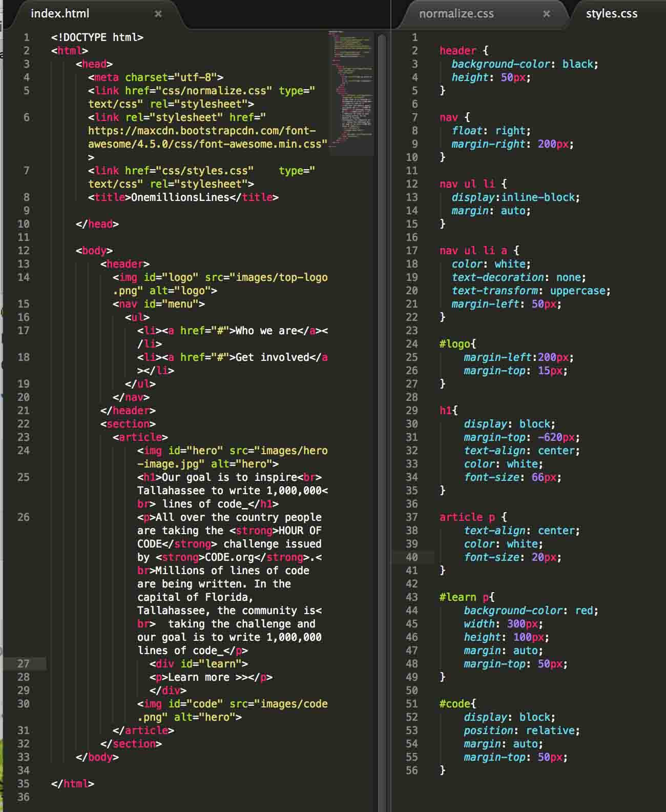Screen dimensions: 666x812
Task: Close the normalize.css tab
Action: pyautogui.click(x=547, y=14)
